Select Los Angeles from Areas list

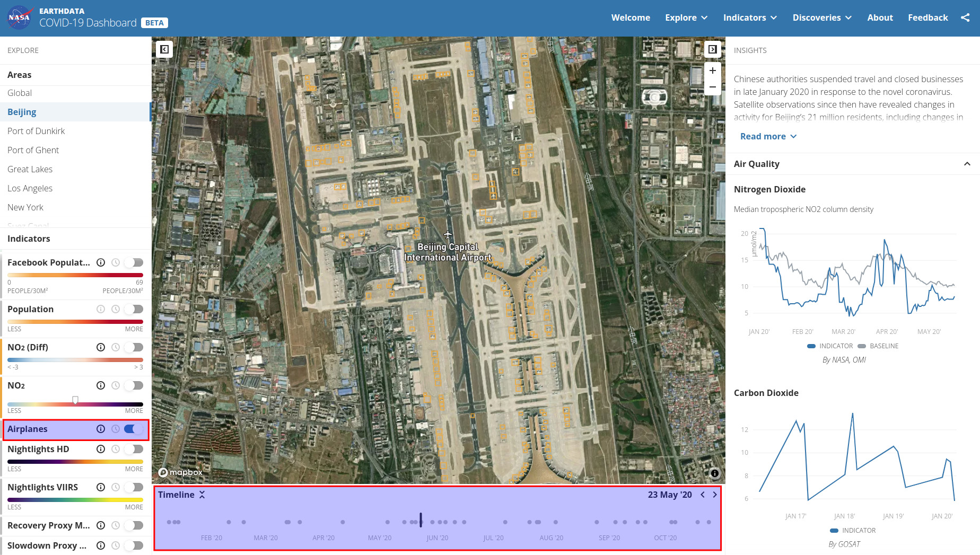(30, 188)
